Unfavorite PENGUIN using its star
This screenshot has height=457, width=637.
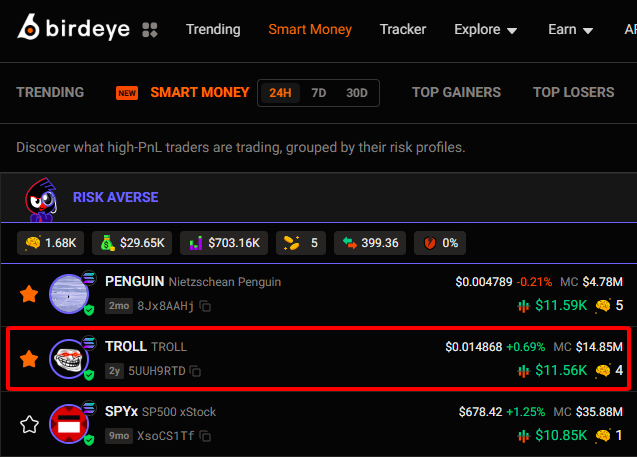point(29,294)
